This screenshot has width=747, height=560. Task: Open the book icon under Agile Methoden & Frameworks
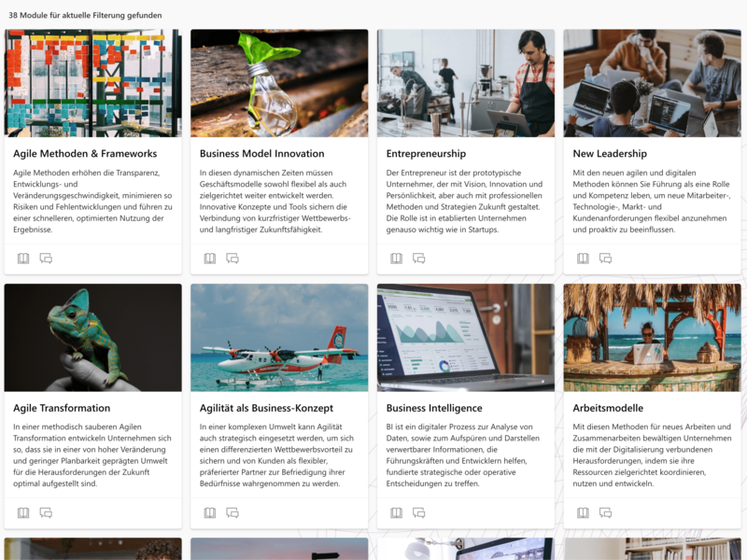click(x=23, y=259)
